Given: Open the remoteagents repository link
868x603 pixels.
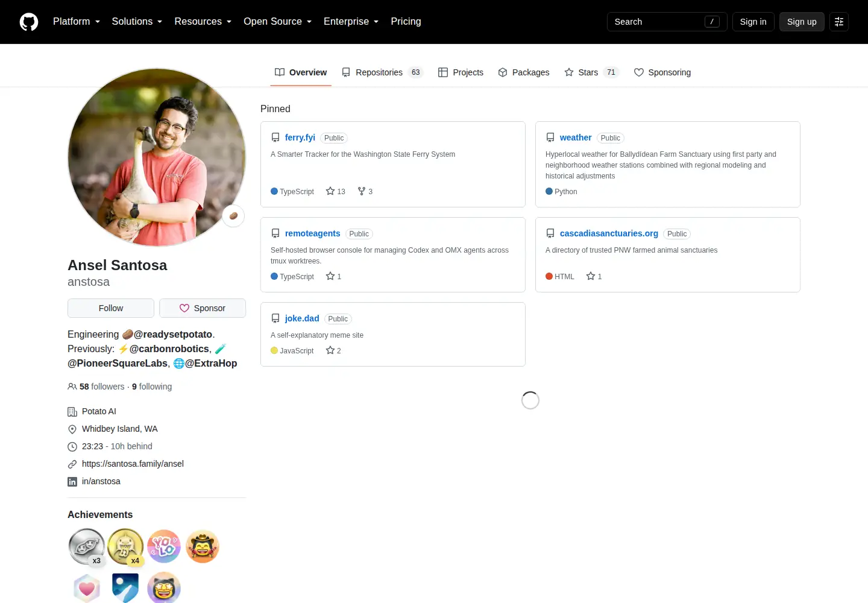Looking at the screenshot, I should coord(313,233).
